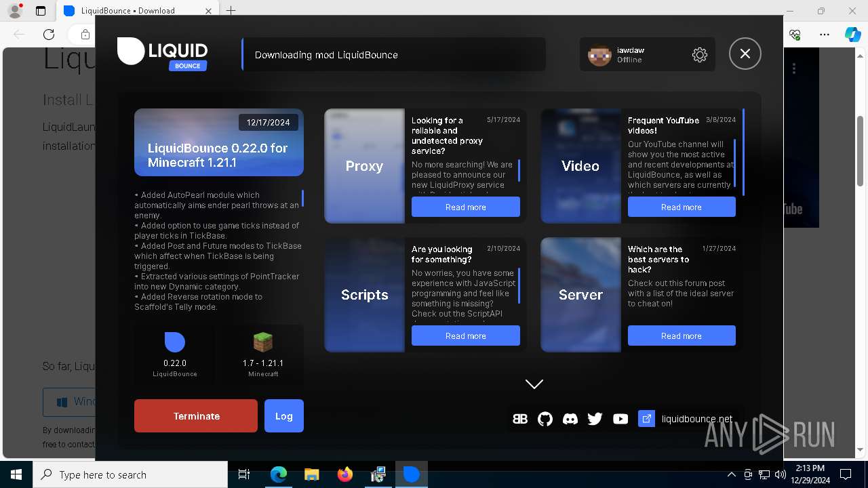Click the iawdaw account avatar

[599, 55]
